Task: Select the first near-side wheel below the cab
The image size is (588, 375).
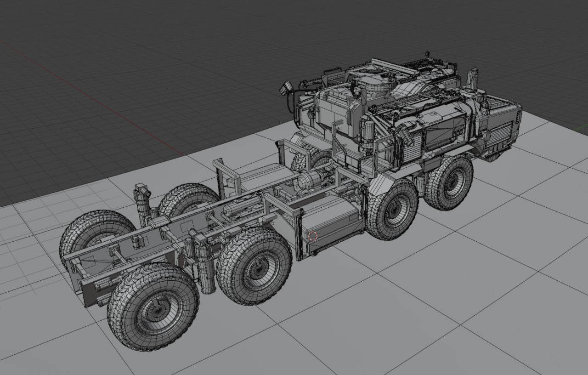Action: pyautogui.click(x=392, y=209)
